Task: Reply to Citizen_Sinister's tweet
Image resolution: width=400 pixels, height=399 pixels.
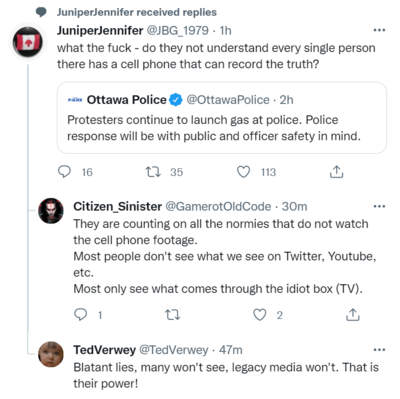Action: click(x=80, y=314)
